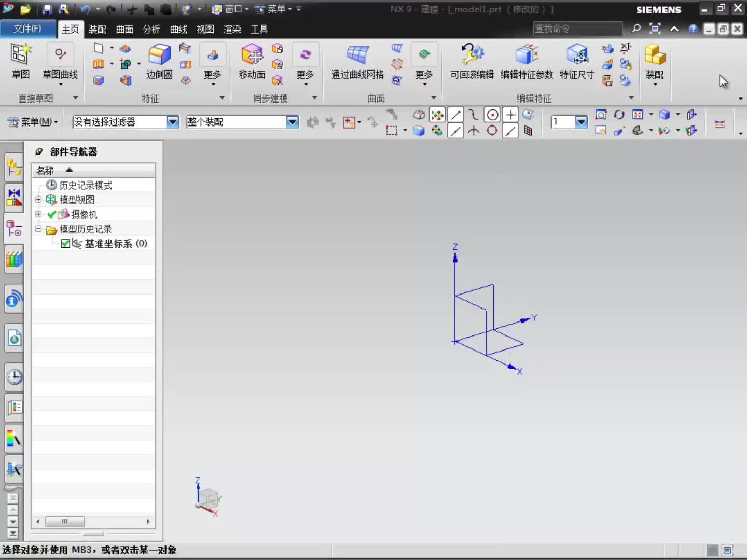Toggle the 基准坐标系 (0) checkbox
This screenshot has width=747, height=560.
coord(65,243)
